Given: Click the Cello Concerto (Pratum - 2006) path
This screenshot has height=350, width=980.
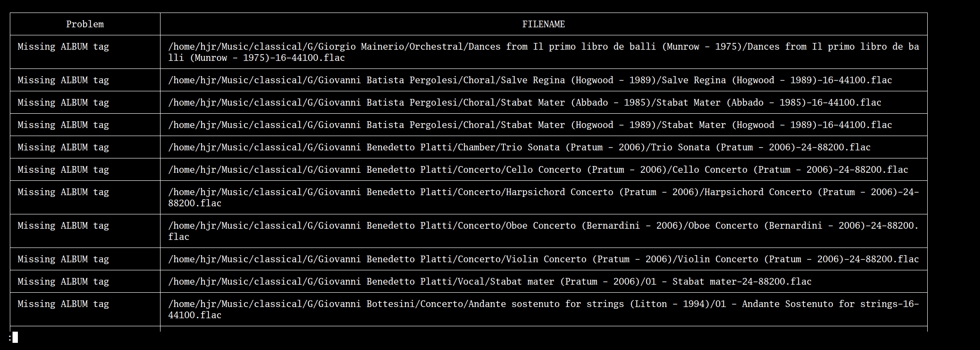Looking at the screenshot, I should tap(538, 170).
